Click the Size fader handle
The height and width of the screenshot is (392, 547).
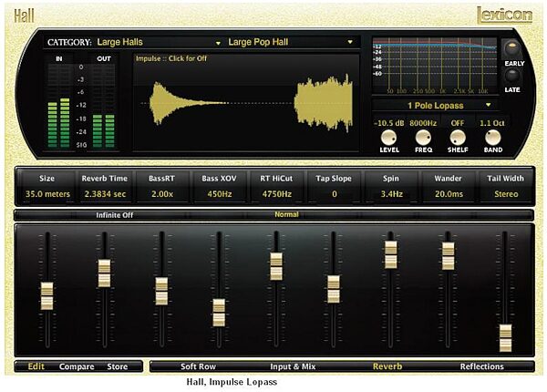coord(47,296)
